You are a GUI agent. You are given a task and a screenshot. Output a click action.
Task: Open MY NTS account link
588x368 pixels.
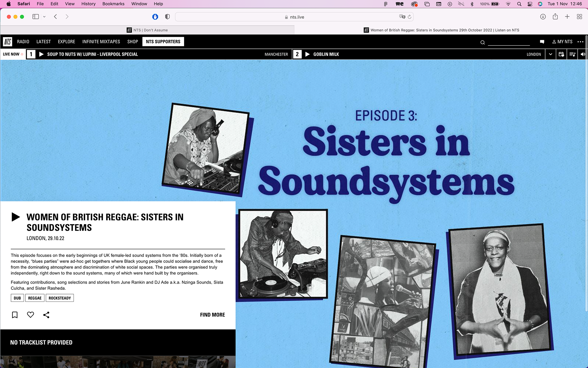562,42
